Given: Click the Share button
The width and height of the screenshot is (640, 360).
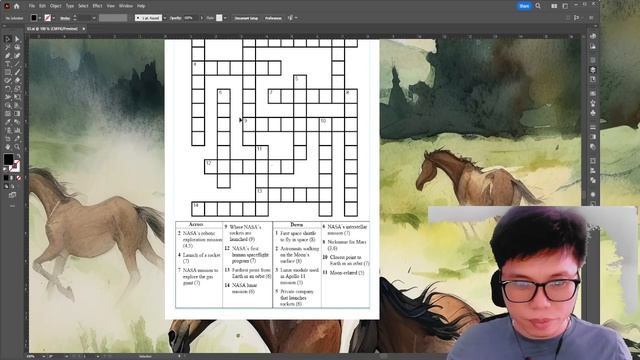Looking at the screenshot, I should click(524, 6).
